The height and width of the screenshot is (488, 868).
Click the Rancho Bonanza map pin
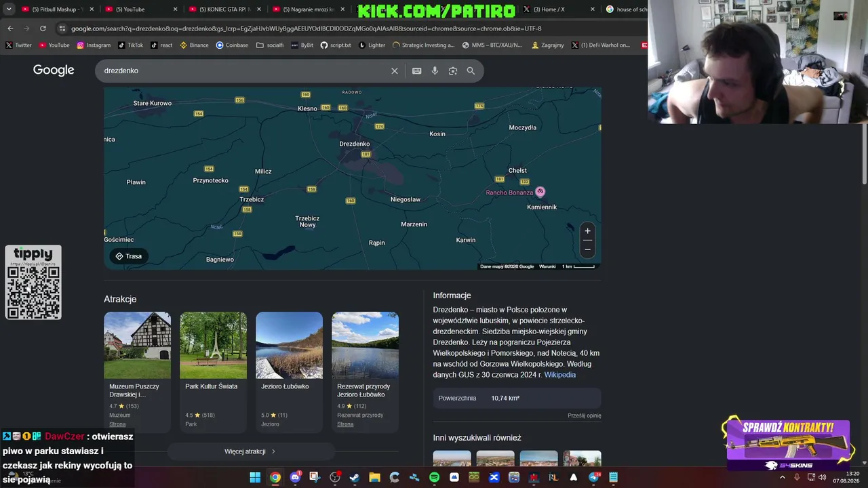coord(540,192)
